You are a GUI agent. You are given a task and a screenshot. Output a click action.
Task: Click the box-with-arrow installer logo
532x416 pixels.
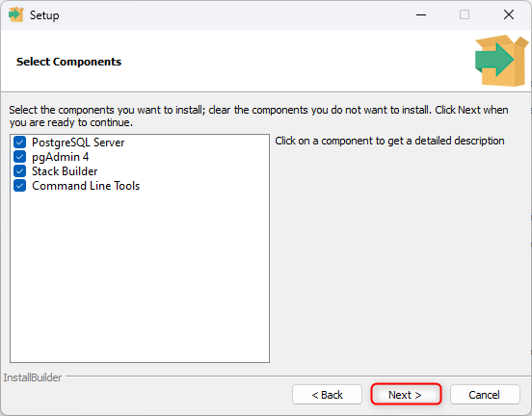tap(501, 61)
